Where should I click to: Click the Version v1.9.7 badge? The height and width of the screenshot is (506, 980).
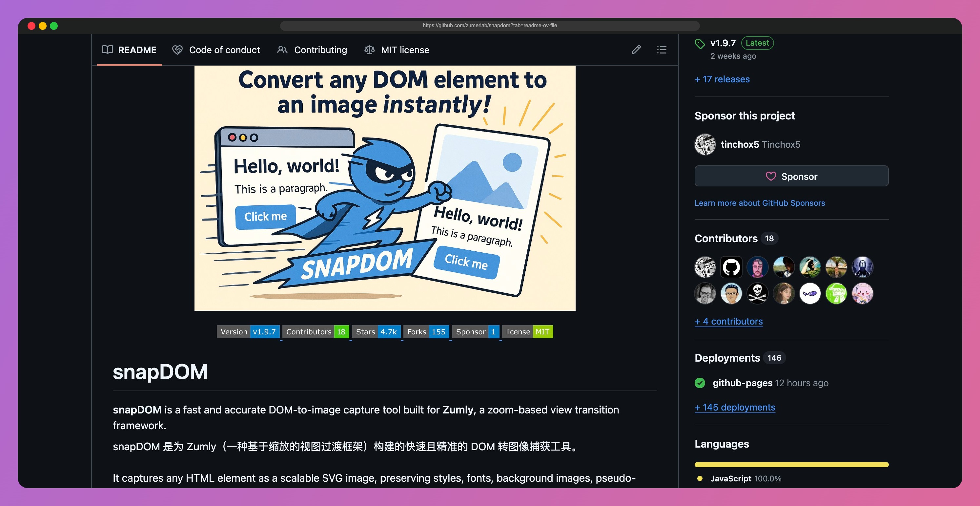point(248,332)
